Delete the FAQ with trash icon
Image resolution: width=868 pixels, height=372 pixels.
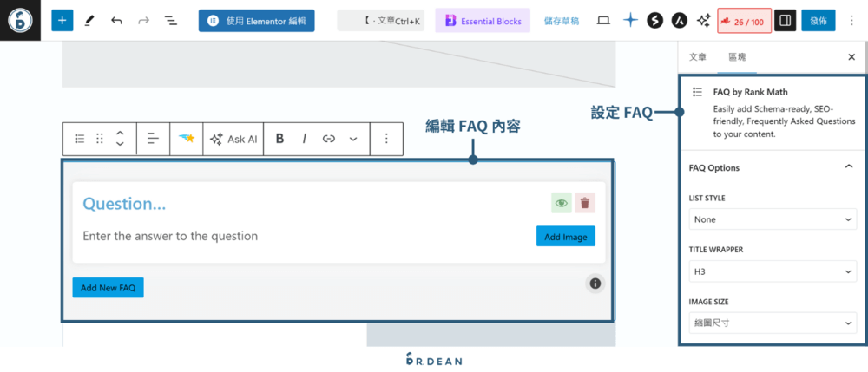584,204
